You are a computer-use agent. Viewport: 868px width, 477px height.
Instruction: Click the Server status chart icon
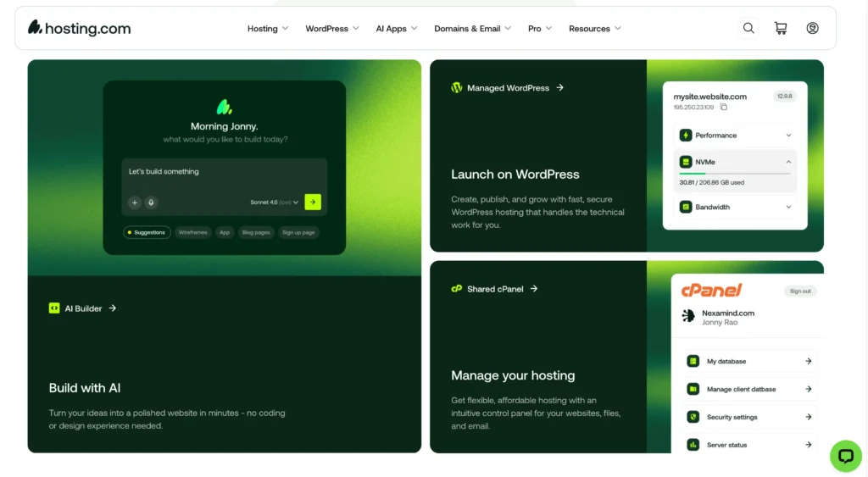693,444
